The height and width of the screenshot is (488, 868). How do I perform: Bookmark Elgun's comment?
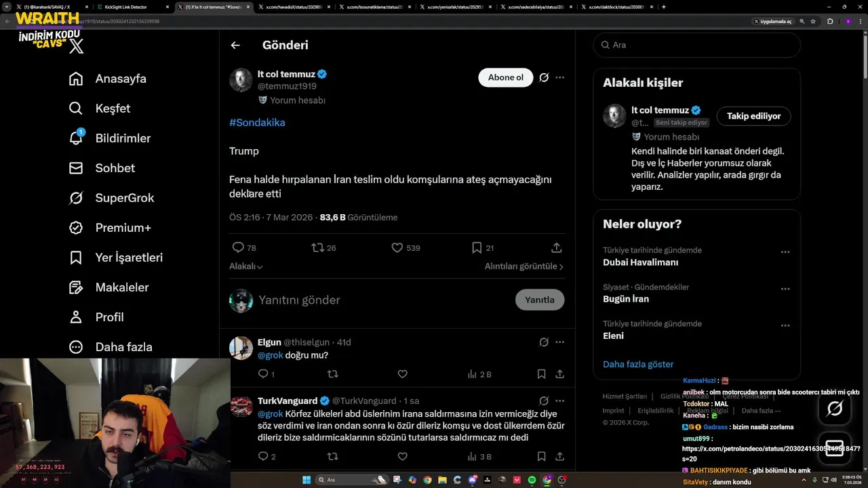point(542,374)
